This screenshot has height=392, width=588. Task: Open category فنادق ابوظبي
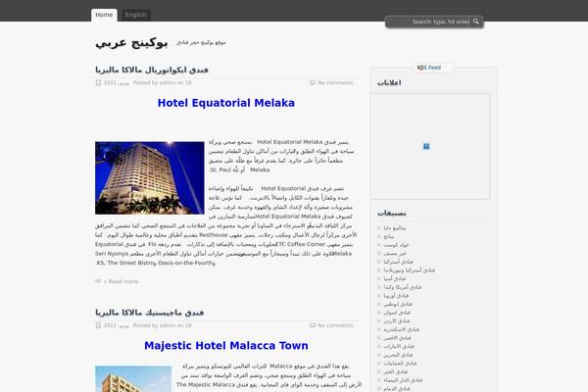pyautogui.click(x=398, y=304)
